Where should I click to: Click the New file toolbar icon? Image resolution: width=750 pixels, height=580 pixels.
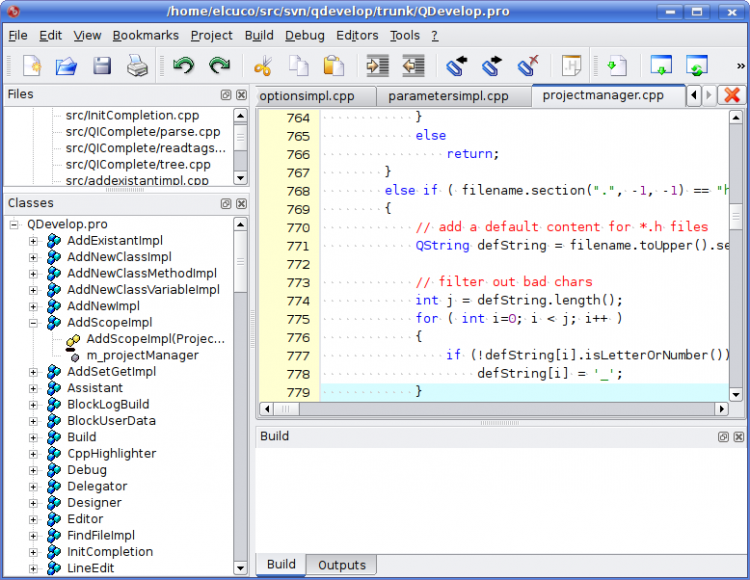[31, 67]
